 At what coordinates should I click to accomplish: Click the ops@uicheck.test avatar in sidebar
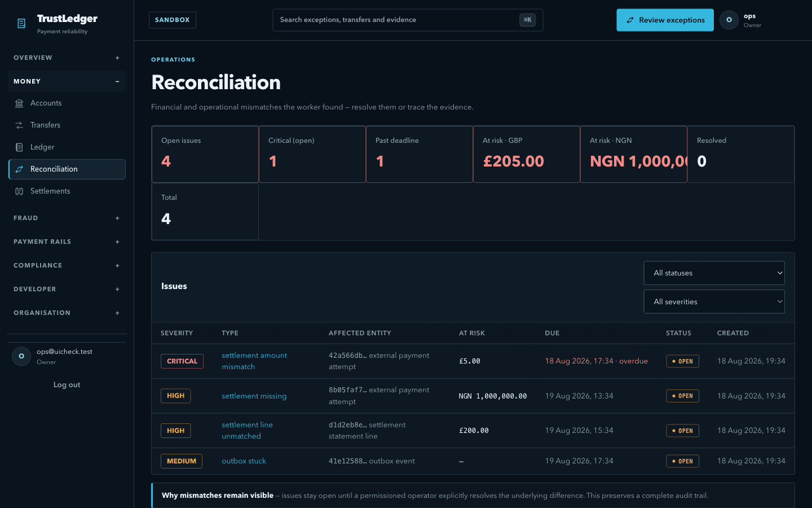pos(21,356)
